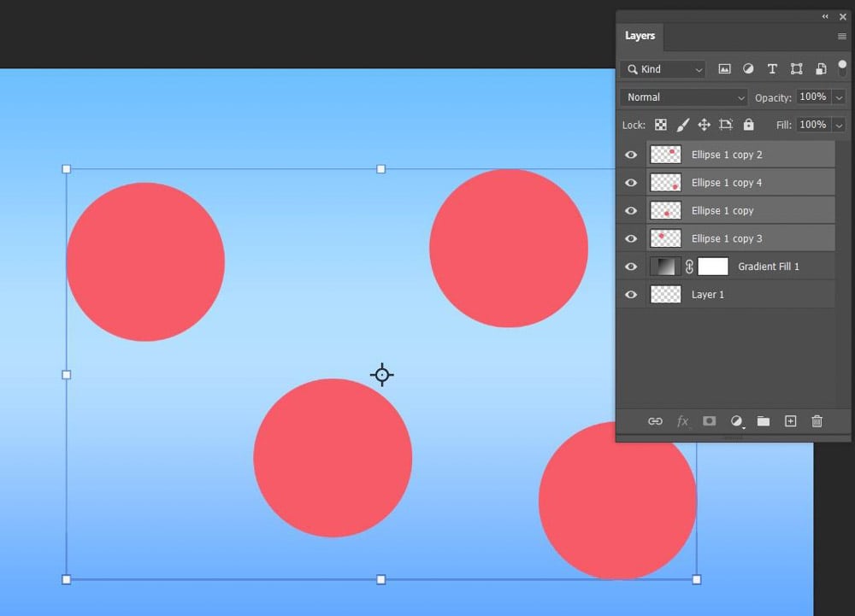The width and height of the screenshot is (855, 616).
Task: Expand the Opacity slider dropdown arrow
Action: tap(839, 97)
